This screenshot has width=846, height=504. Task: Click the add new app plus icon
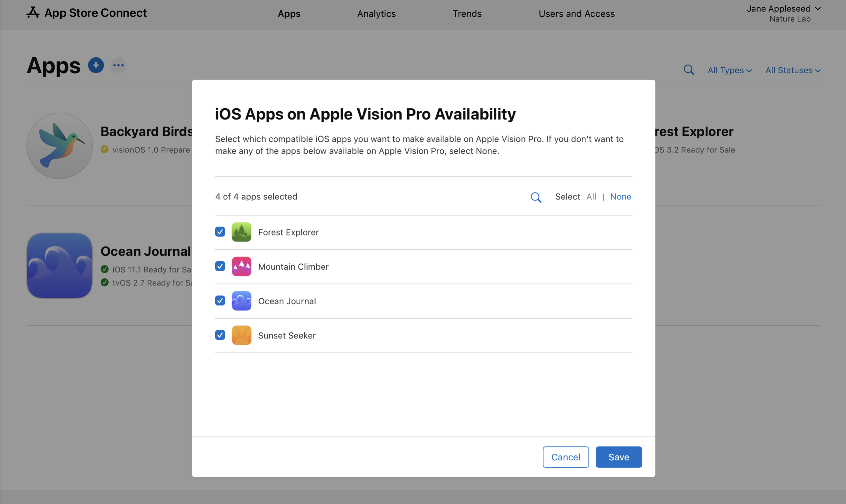pyautogui.click(x=96, y=65)
